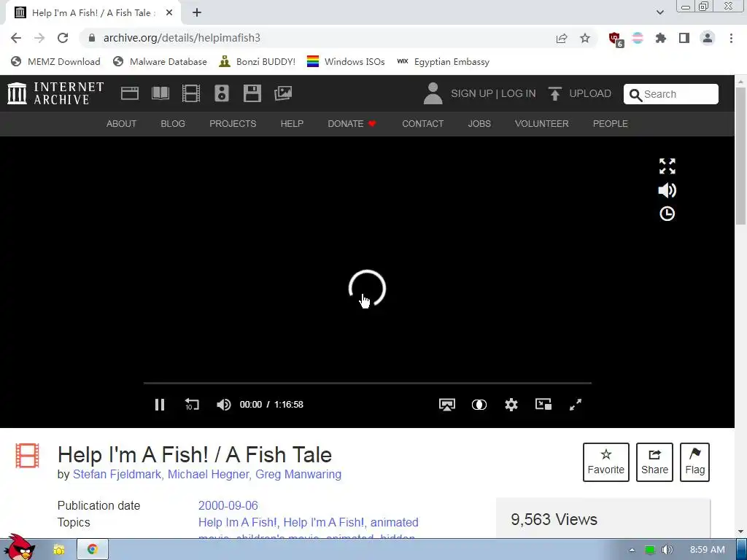Image resolution: width=747 pixels, height=560 pixels.
Task: Open the HELP menu item
Action: [x=292, y=124]
